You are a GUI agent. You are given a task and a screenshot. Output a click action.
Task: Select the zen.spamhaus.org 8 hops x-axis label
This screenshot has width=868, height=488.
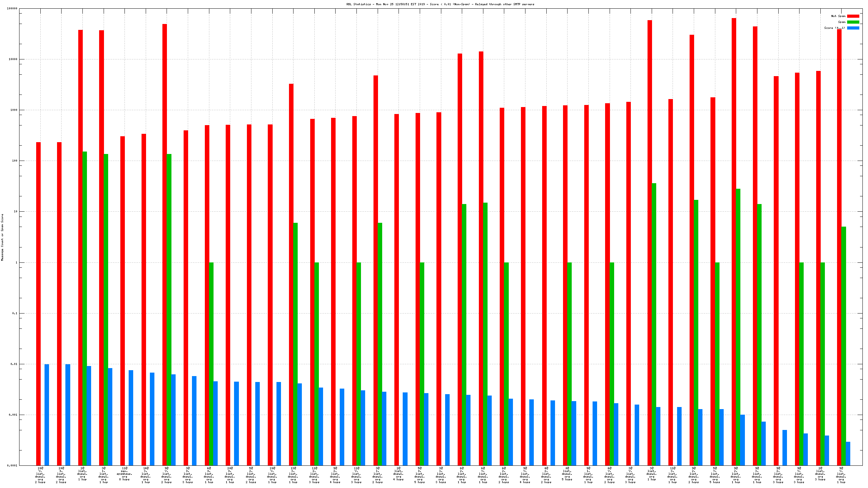tap(124, 473)
